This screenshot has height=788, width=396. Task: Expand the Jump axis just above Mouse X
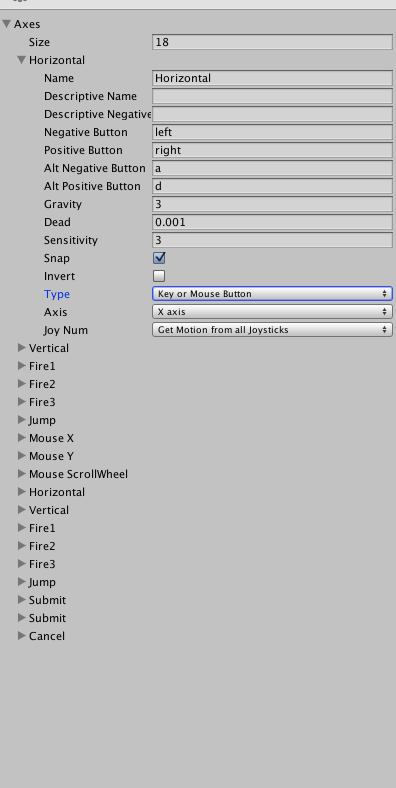[x=22, y=420]
